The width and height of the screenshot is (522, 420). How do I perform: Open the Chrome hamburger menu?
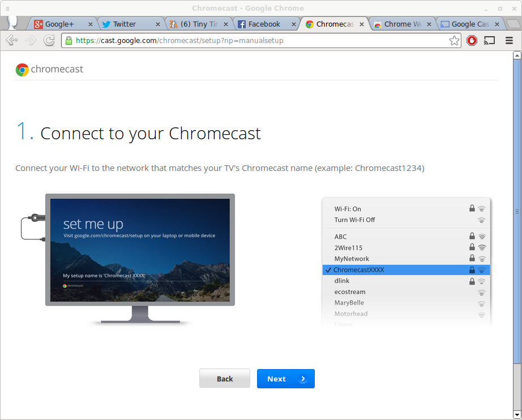(x=509, y=41)
